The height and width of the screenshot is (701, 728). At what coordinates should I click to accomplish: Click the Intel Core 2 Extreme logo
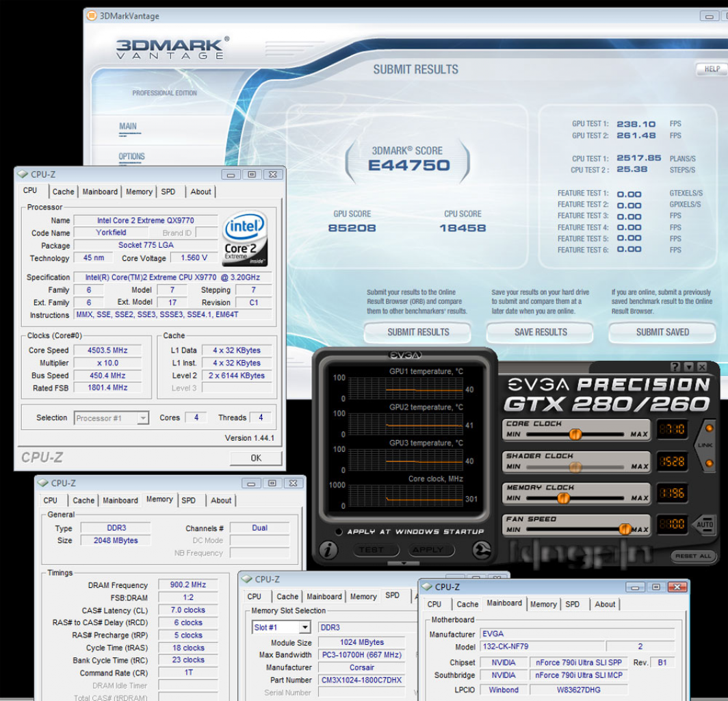[245, 239]
